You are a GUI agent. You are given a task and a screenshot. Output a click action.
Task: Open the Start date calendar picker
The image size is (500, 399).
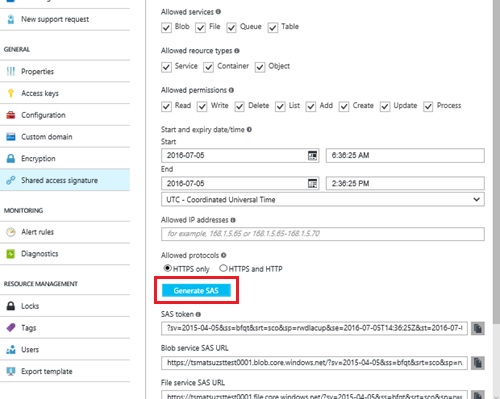pos(312,156)
